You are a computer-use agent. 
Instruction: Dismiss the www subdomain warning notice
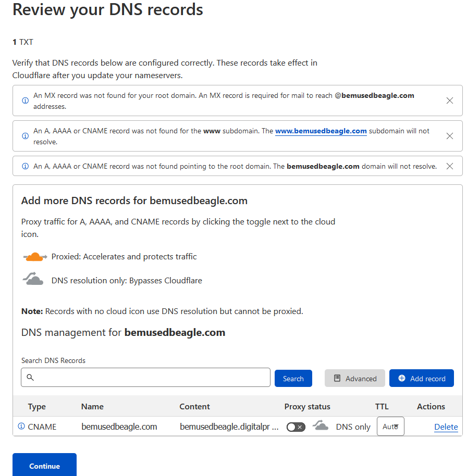point(449,136)
